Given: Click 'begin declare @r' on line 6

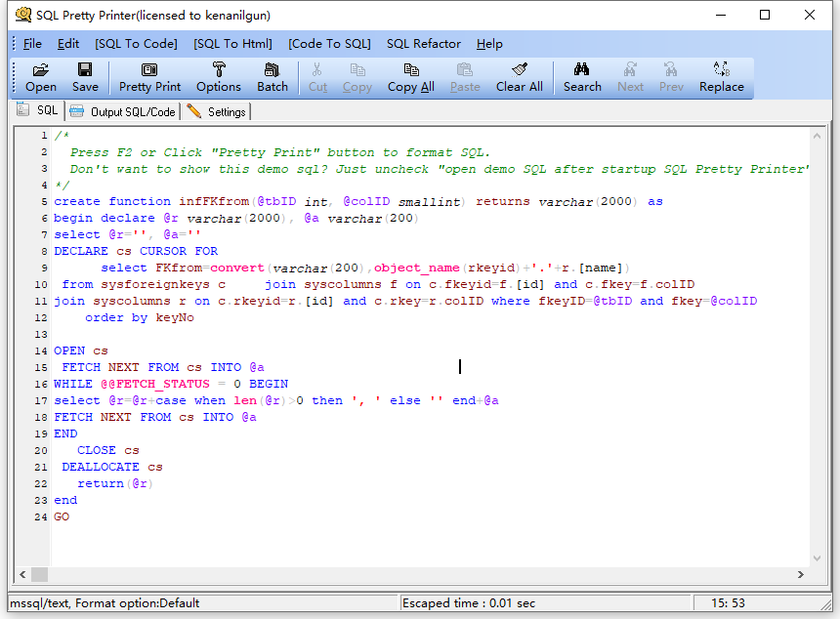Looking at the screenshot, I should (115, 219).
